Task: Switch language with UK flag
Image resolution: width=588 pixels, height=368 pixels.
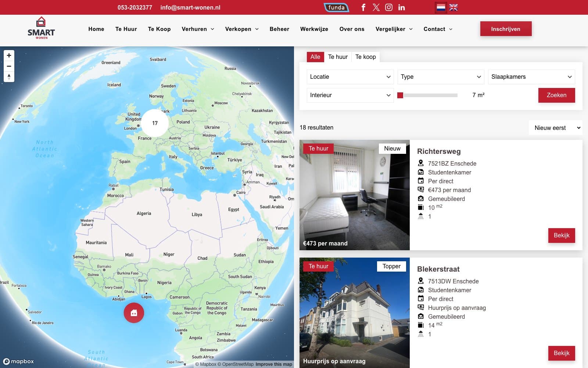Action: pos(453,7)
